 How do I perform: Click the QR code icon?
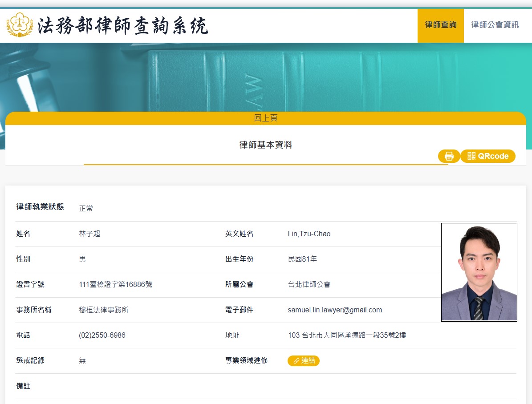click(x=471, y=156)
